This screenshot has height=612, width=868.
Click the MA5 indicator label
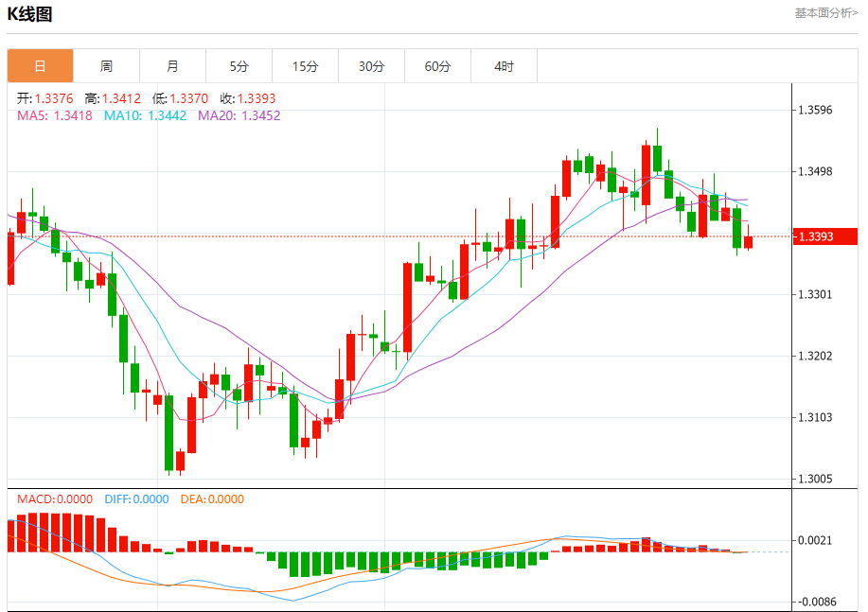click(x=54, y=115)
